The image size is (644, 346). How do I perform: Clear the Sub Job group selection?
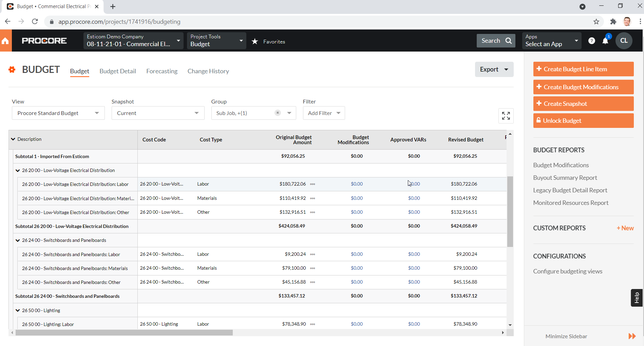pyautogui.click(x=278, y=113)
